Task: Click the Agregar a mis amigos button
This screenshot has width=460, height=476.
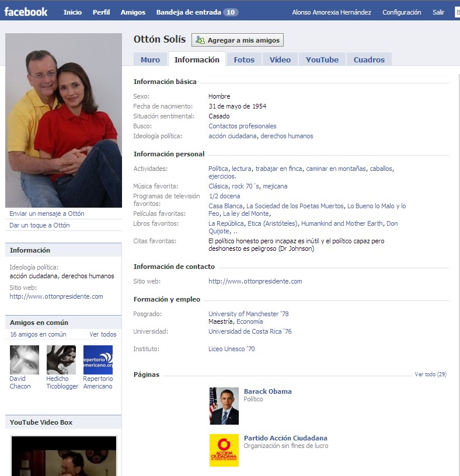Action: pyautogui.click(x=237, y=40)
